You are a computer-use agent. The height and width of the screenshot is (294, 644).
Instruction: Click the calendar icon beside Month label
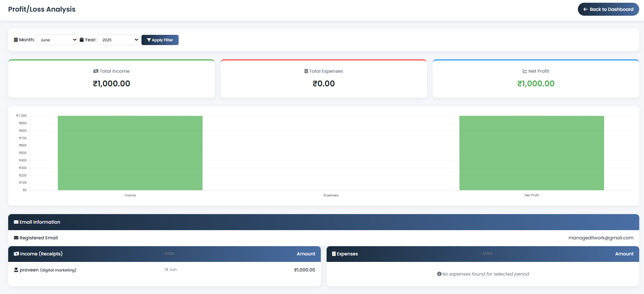(x=16, y=40)
